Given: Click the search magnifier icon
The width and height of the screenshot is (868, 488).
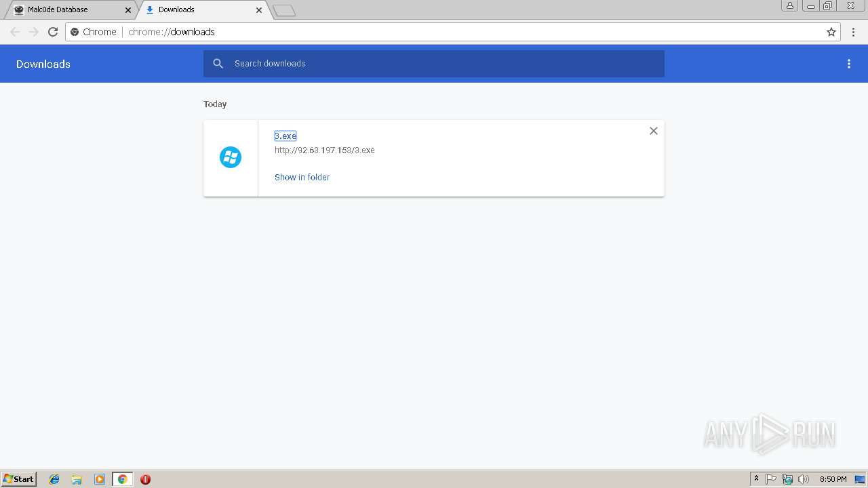Looking at the screenshot, I should [x=218, y=64].
